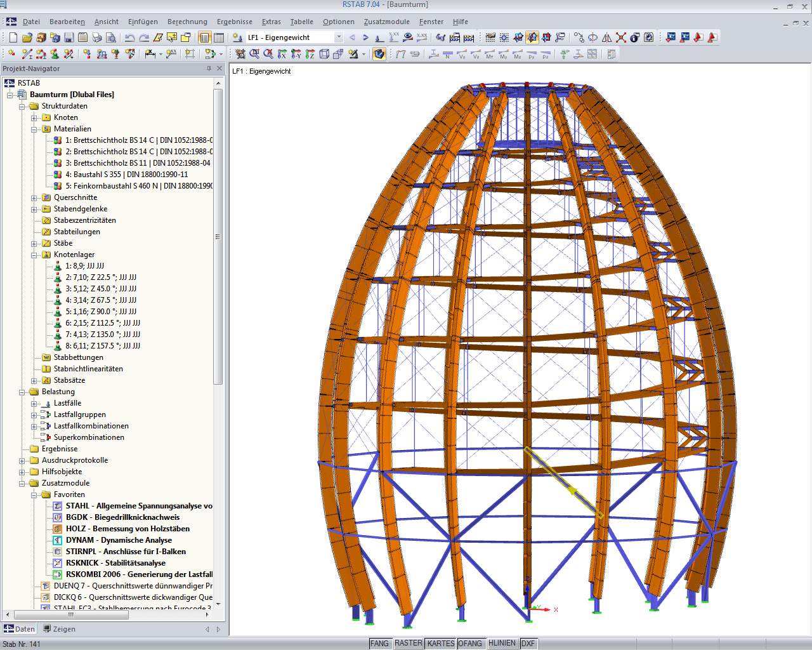Click the open folder toolbar icon
Screen dimensions: 812x650
(x=27, y=37)
